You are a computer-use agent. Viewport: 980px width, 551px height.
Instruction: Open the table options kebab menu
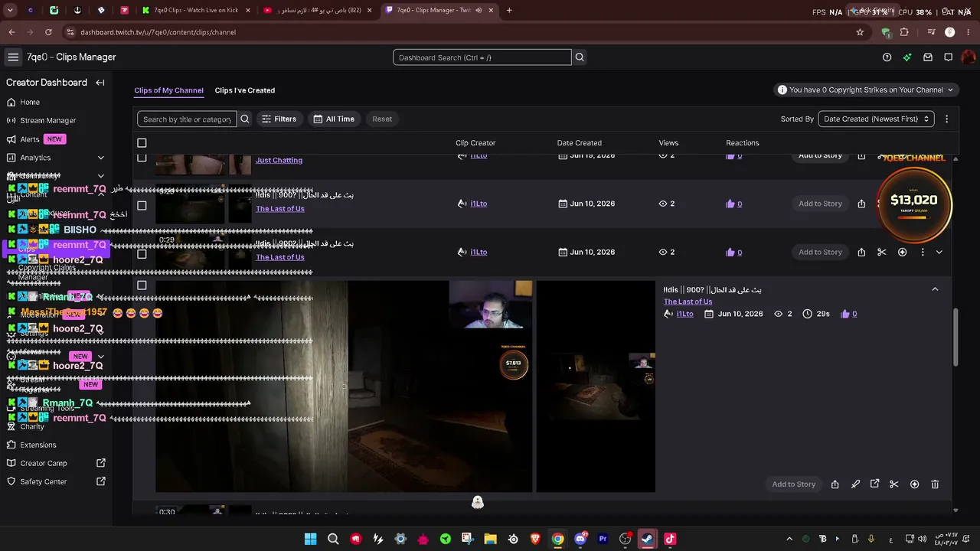click(x=946, y=119)
